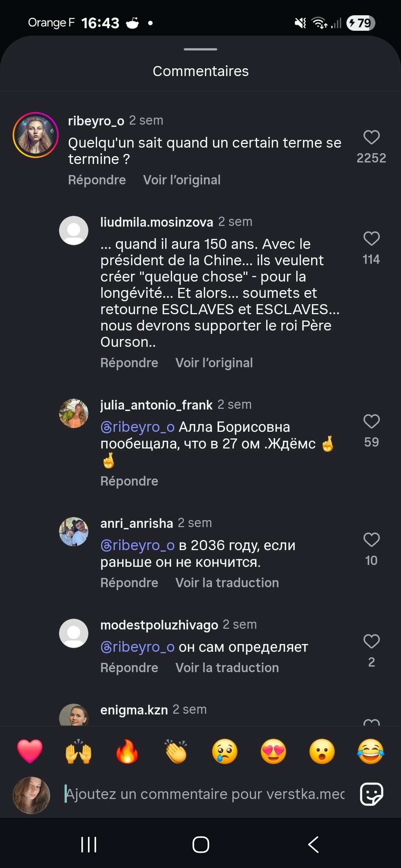Tap the crying face reaction emoji
401x868 pixels.
click(x=225, y=752)
